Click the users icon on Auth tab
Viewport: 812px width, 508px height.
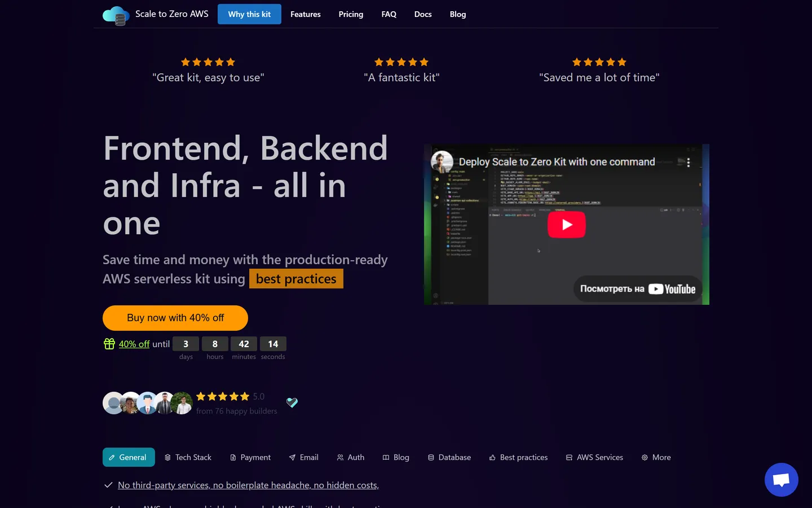[340, 458]
